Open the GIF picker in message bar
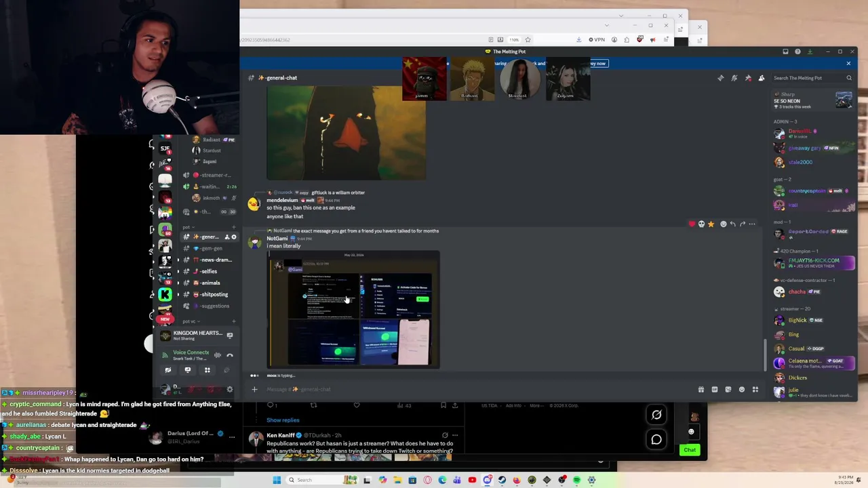Viewport: 868px width, 488px height. [x=715, y=390]
